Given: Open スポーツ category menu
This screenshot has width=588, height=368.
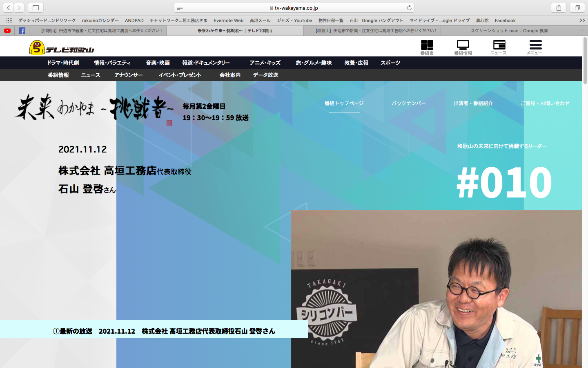Looking at the screenshot, I should pos(390,63).
